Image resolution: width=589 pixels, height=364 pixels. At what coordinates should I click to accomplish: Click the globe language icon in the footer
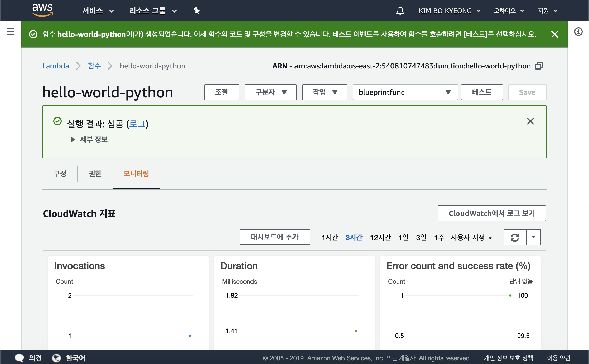[x=56, y=358]
